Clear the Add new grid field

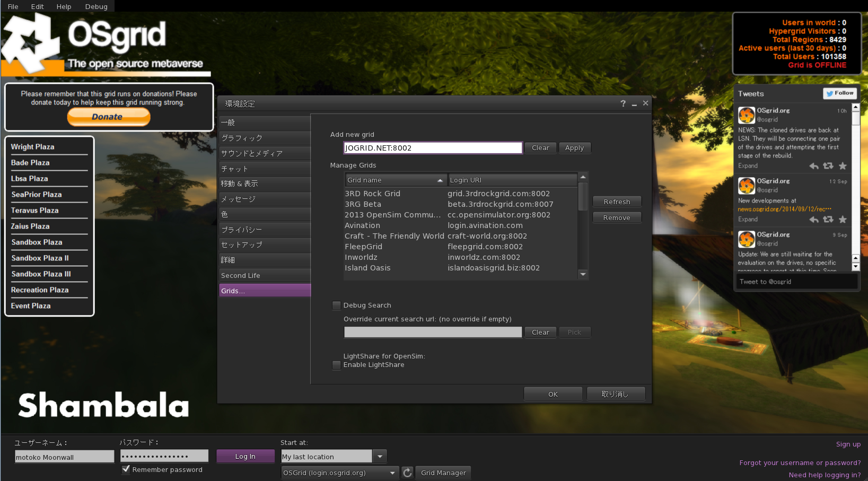click(540, 148)
